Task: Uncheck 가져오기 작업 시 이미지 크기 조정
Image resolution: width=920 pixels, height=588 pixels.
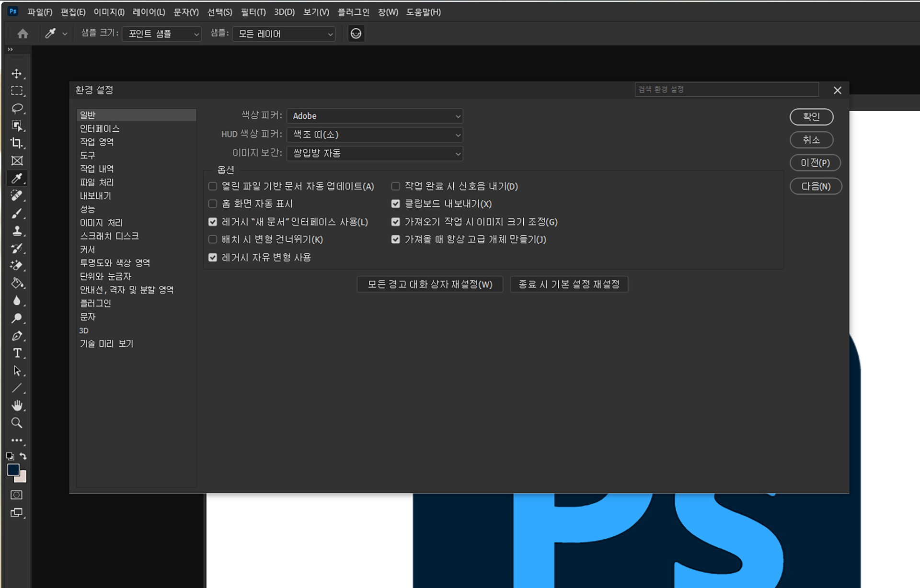Action: click(395, 222)
